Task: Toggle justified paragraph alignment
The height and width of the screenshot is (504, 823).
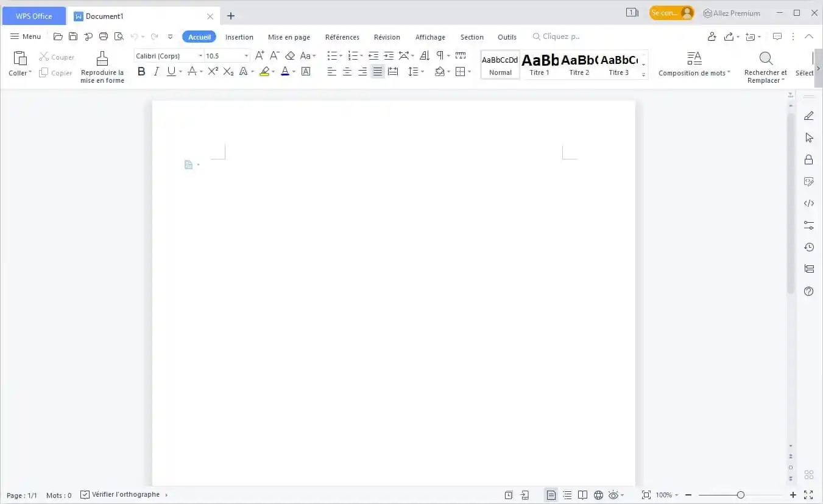Action: (x=378, y=72)
